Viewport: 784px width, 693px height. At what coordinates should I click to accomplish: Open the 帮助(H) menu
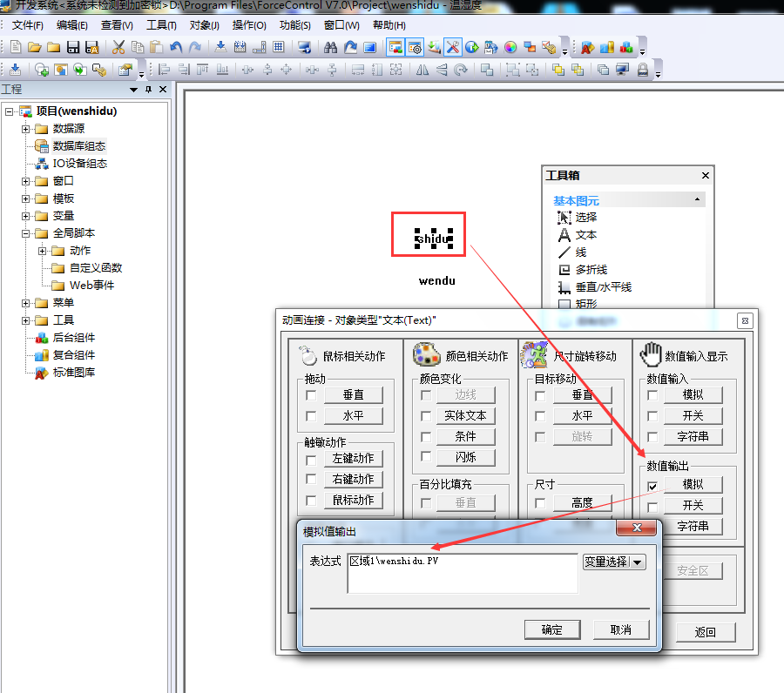(x=389, y=25)
